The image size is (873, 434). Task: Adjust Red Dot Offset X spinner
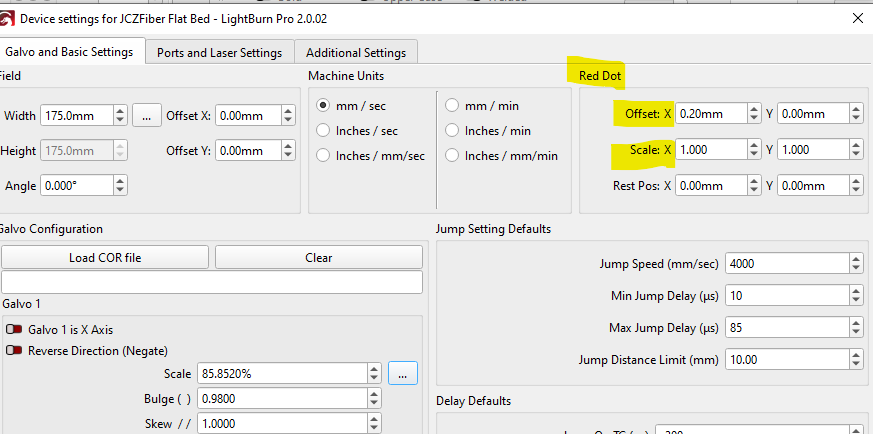757,114
